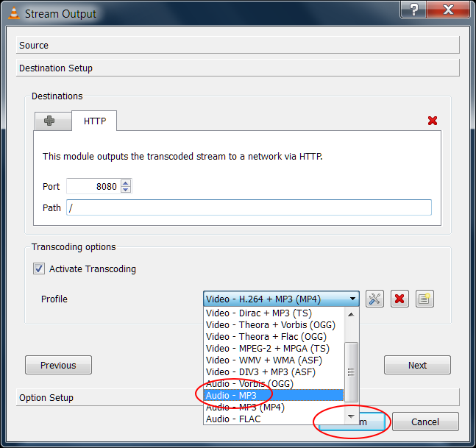Add a new destination with plus tab

coord(53,121)
